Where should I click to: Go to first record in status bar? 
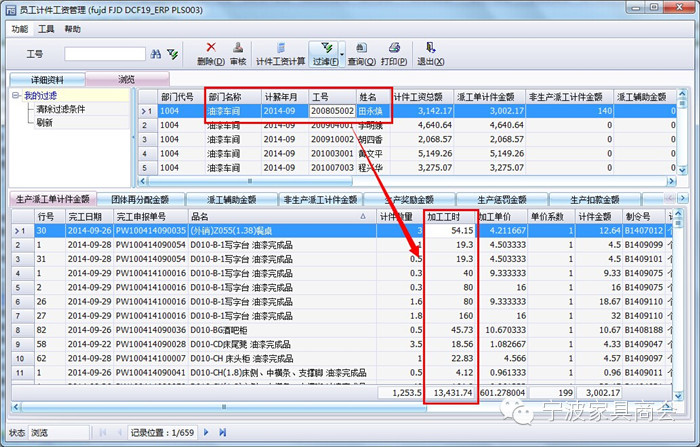point(103,432)
